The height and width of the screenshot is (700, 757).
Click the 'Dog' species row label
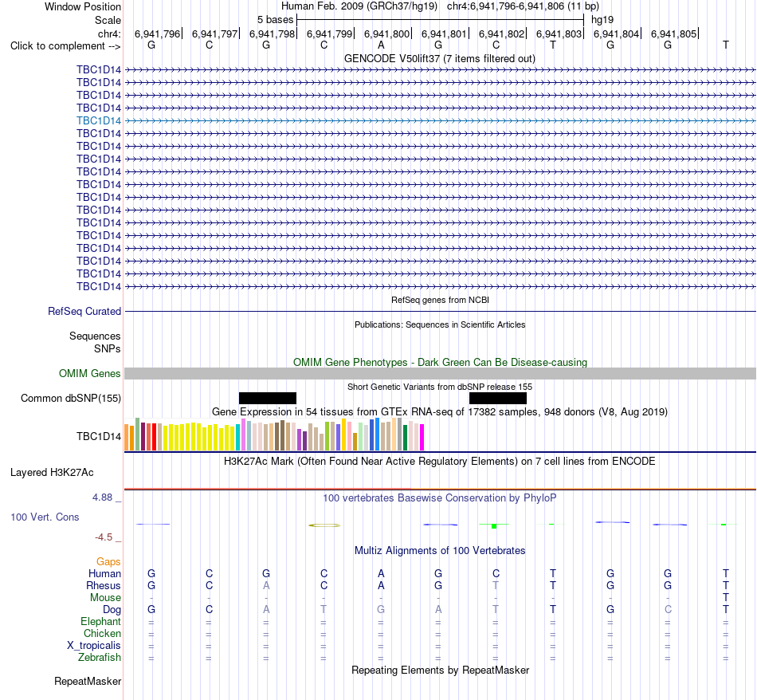pyautogui.click(x=112, y=610)
